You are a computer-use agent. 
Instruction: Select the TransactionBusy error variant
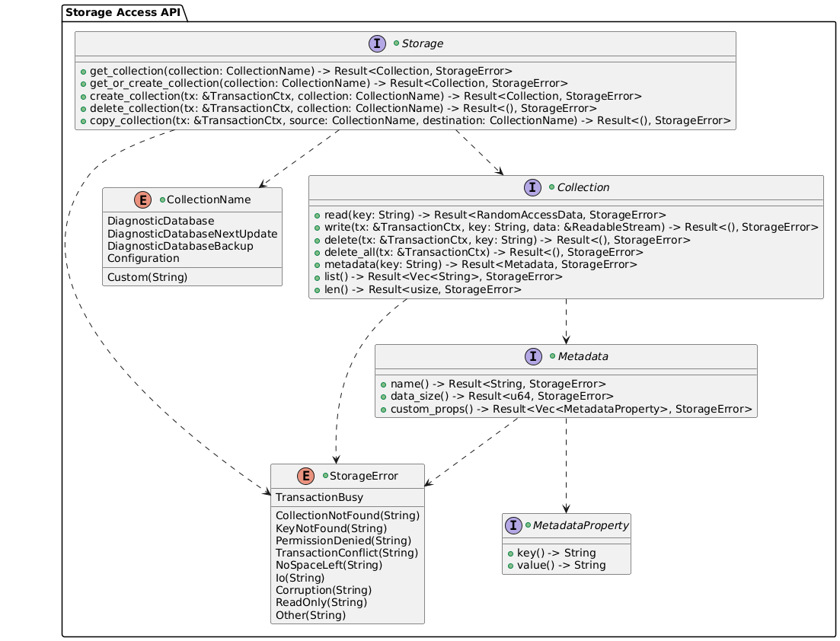tap(319, 497)
